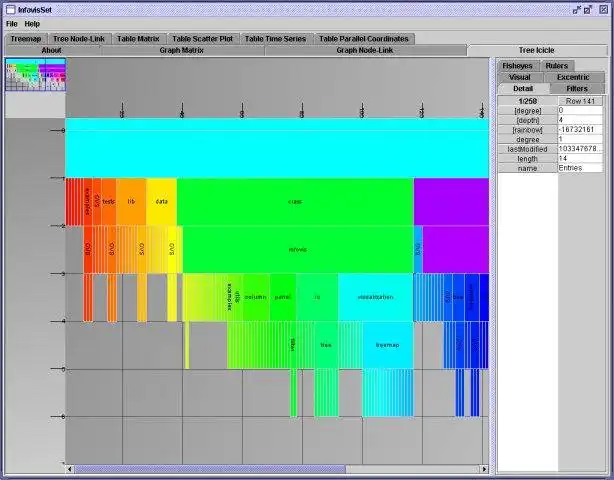Screen dimensions: 614x480
Task: Show the Excentric panel tab
Action: point(573,77)
